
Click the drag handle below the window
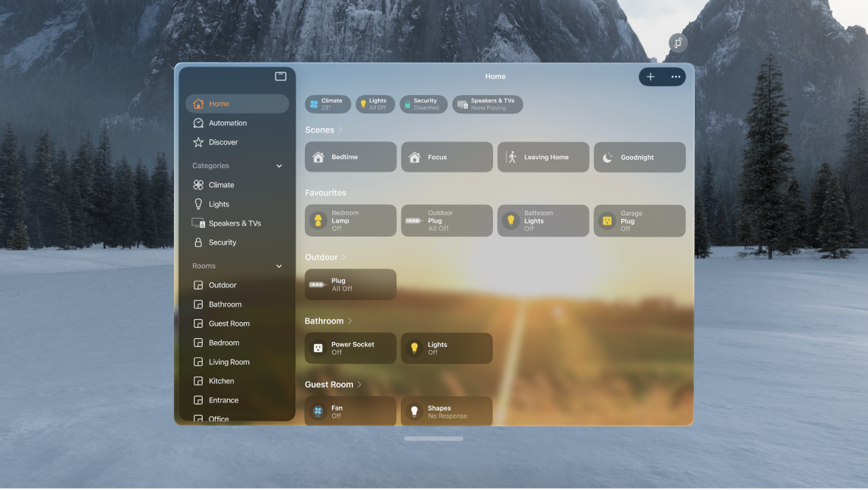433,438
